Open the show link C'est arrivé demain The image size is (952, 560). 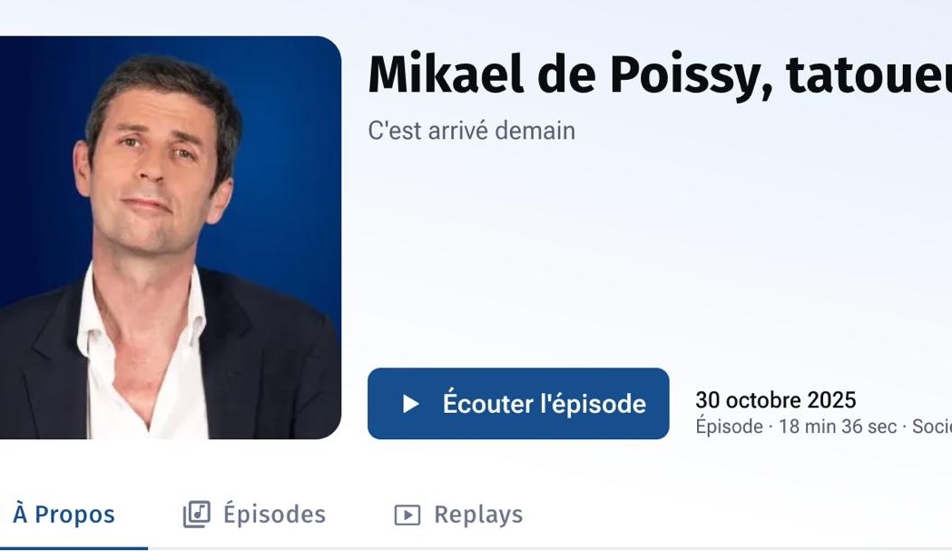pyautogui.click(x=471, y=131)
